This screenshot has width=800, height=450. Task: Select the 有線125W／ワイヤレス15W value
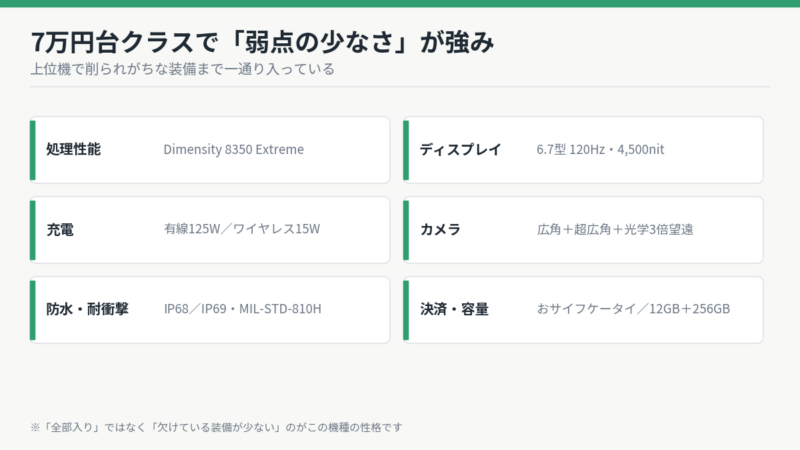tap(242, 229)
